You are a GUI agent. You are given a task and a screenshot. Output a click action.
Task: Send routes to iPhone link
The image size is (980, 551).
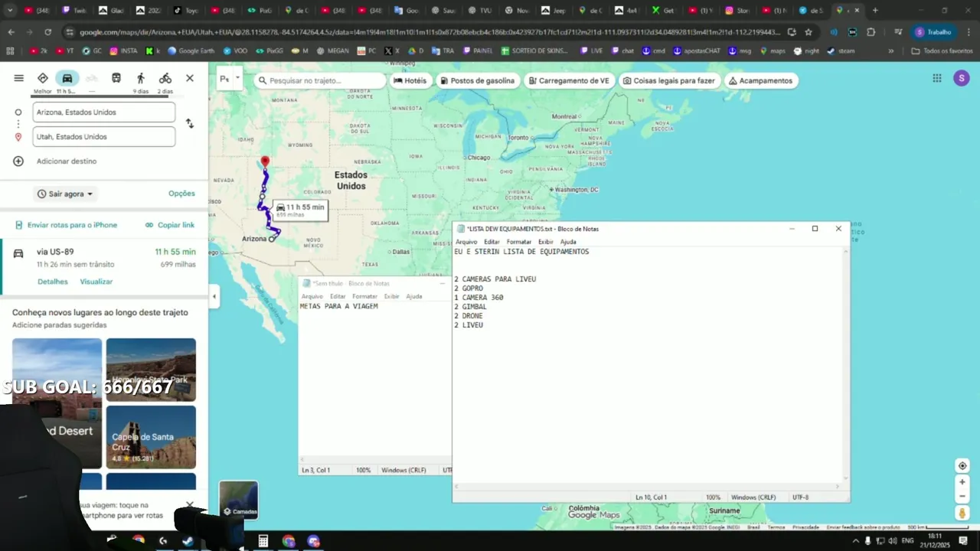[67, 225]
